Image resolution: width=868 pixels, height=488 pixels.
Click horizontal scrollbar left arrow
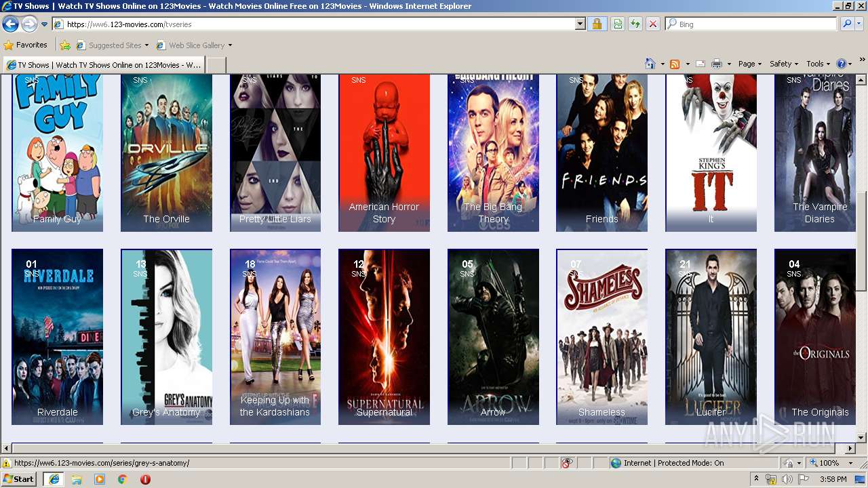tap(6, 449)
